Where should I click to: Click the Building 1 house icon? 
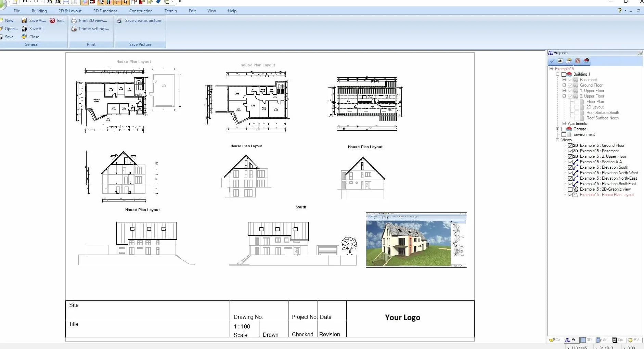coord(569,74)
